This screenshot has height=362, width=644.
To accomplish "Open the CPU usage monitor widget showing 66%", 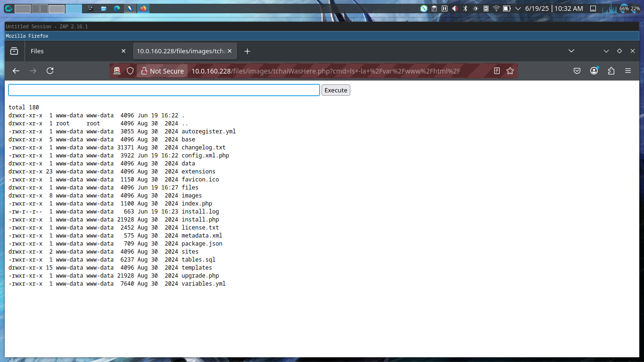I will click(x=623, y=8).
